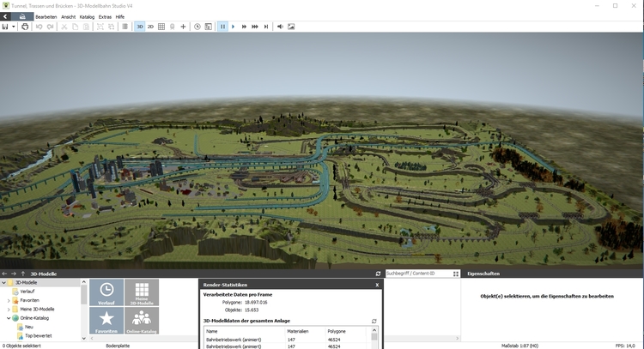The height and width of the screenshot is (349, 644).
Task: Click the back arrow in menu bar
Action: point(5,17)
